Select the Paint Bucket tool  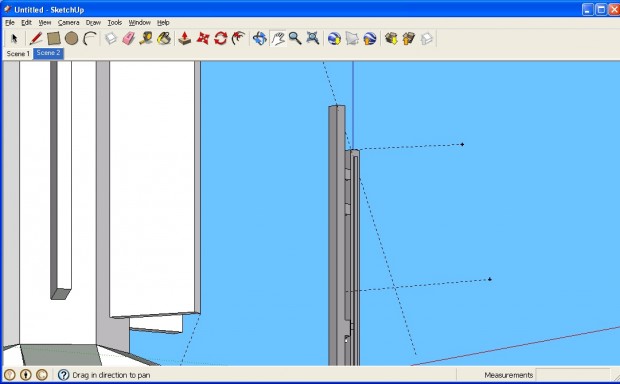pyautogui.click(x=164, y=38)
